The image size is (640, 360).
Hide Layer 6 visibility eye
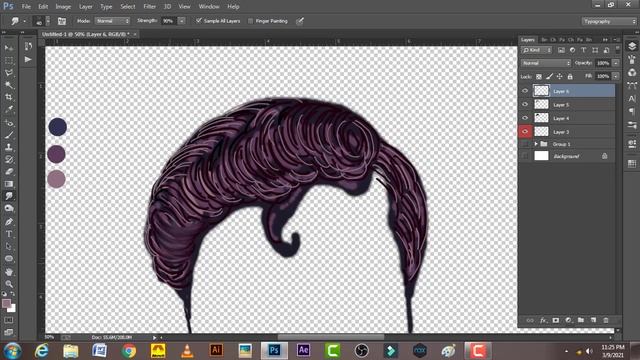[525, 91]
